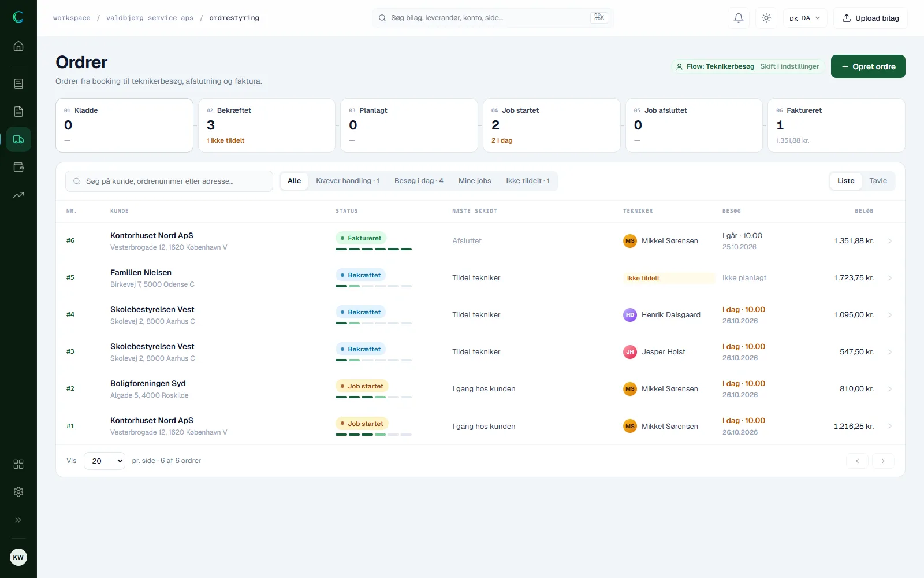Image resolution: width=924 pixels, height=578 pixels.
Task: Click Mikkel Sørensen avatar on order #2
Action: click(x=630, y=389)
